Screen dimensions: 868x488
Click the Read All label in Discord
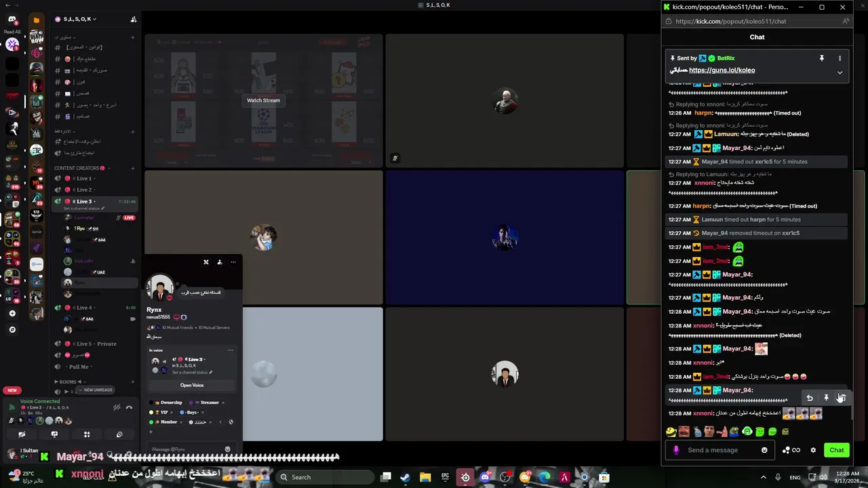click(x=12, y=32)
